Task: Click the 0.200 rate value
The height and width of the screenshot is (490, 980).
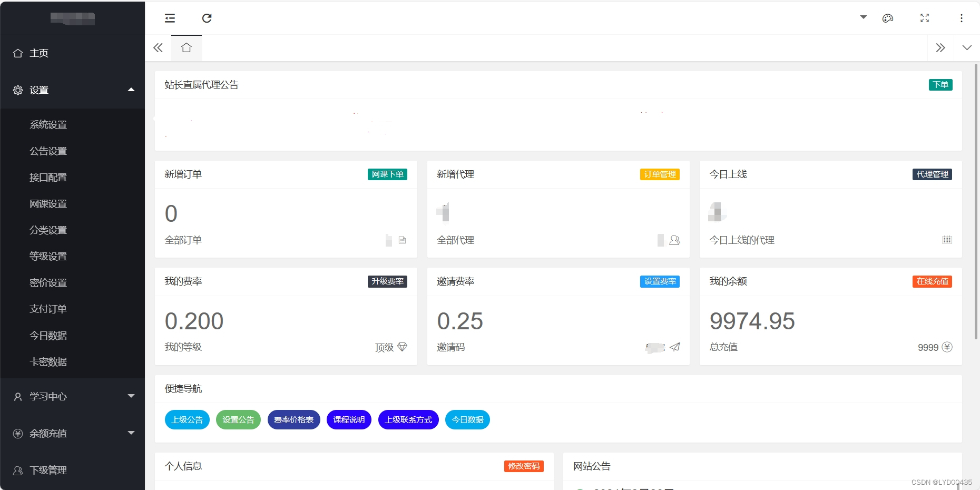Action: 194,321
